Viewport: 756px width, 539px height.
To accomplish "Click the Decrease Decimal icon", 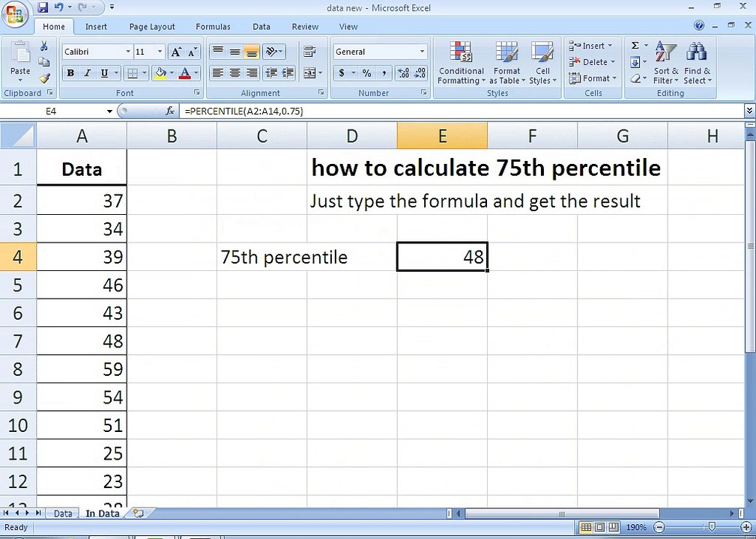I will click(x=420, y=73).
